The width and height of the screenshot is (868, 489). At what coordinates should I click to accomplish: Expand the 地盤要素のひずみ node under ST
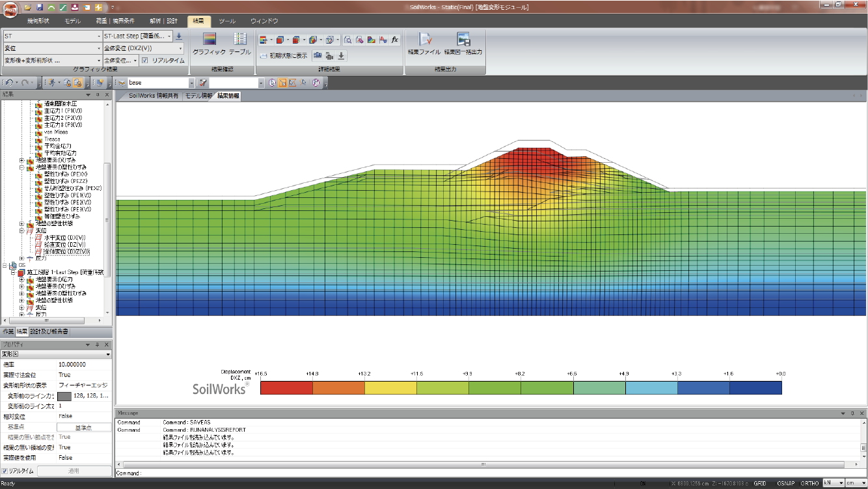(22, 160)
